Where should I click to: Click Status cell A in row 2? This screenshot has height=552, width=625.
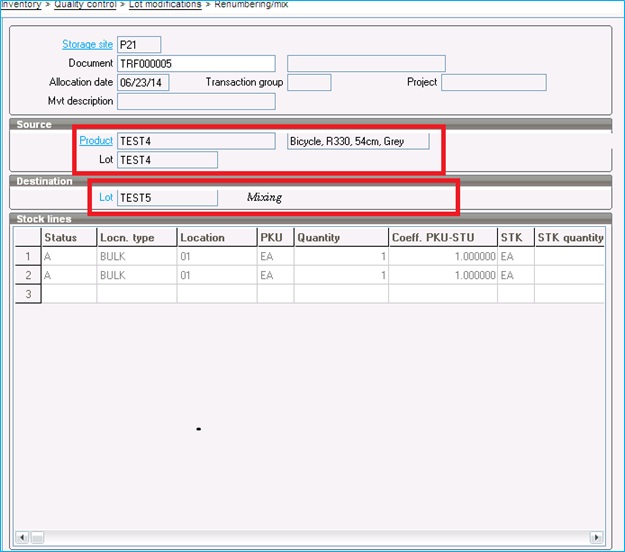[x=69, y=275]
